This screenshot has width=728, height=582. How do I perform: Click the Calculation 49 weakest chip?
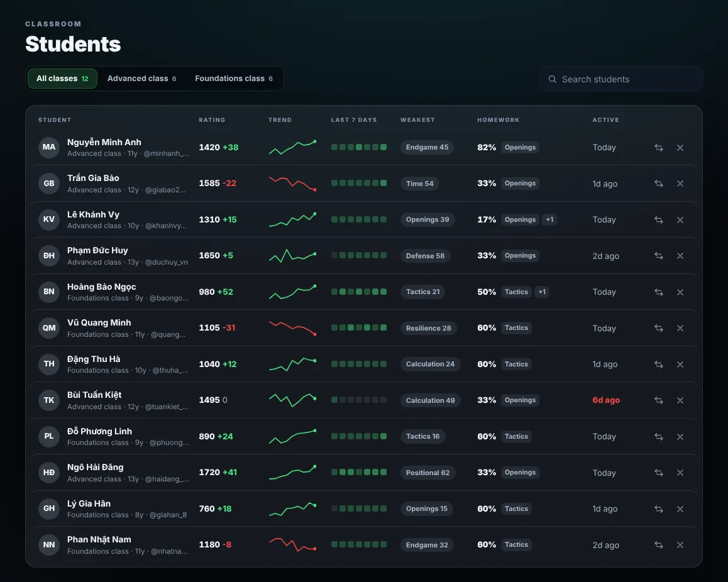[431, 400]
